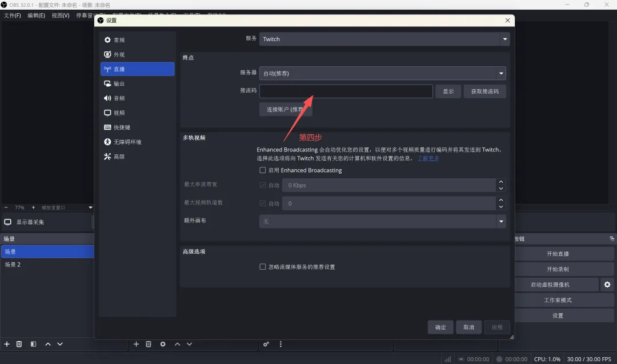Click the 0 Kbps bandwidth field
This screenshot has width=617, height=364.
pos(389,185)
